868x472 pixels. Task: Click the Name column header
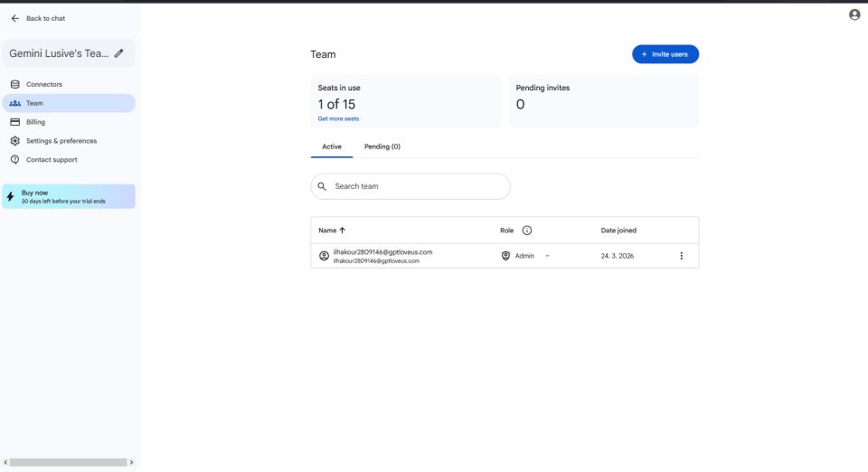(x=327, y=231)
